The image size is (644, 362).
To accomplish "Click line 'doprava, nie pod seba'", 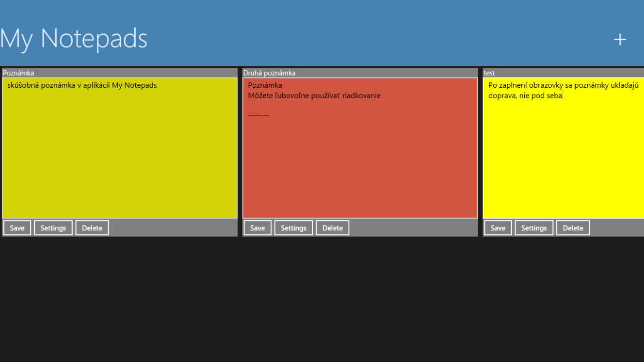I will [525, 95].
